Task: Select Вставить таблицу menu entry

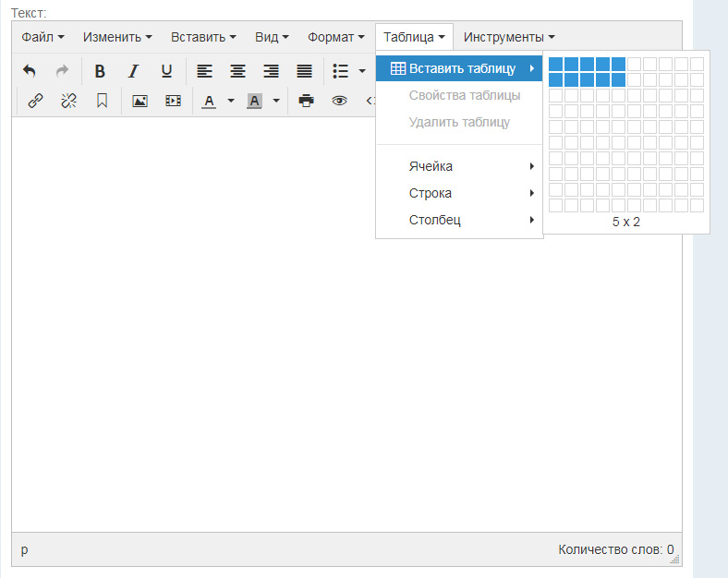Action: point(459,68)
